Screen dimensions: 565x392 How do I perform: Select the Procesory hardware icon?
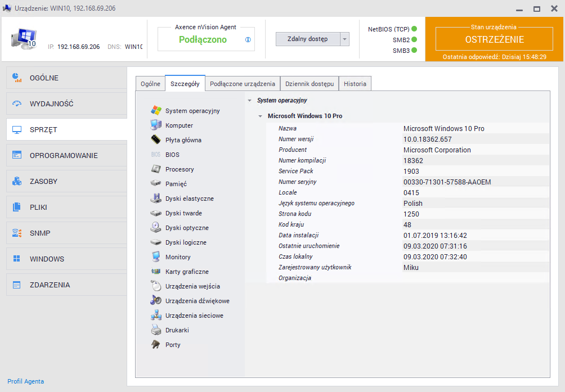click(156, 169)
